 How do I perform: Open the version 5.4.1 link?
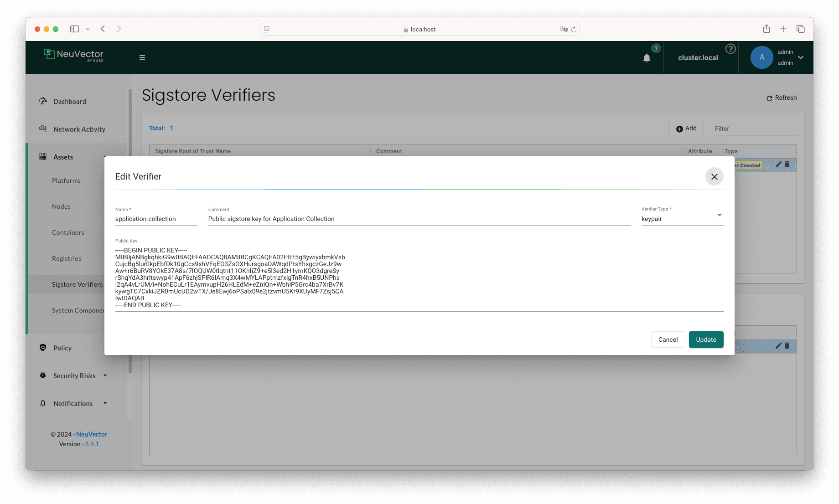[x=92, y=443]
